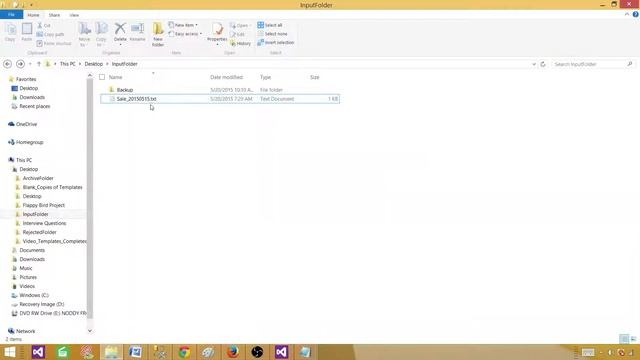This screenshot has height=360, width=640.
Task: Click the Delete X icon
Action: (x=120, y=29)
